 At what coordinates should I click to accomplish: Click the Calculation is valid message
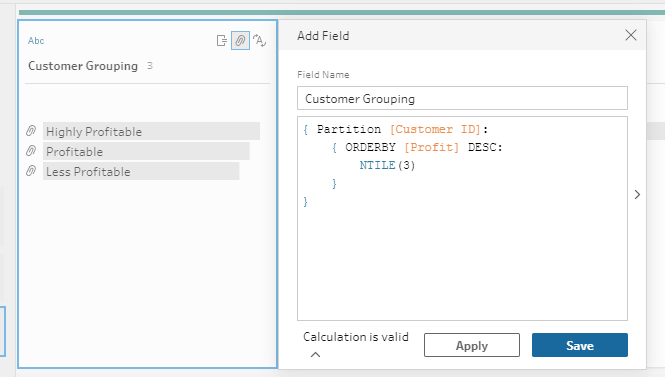pos(356,337)
